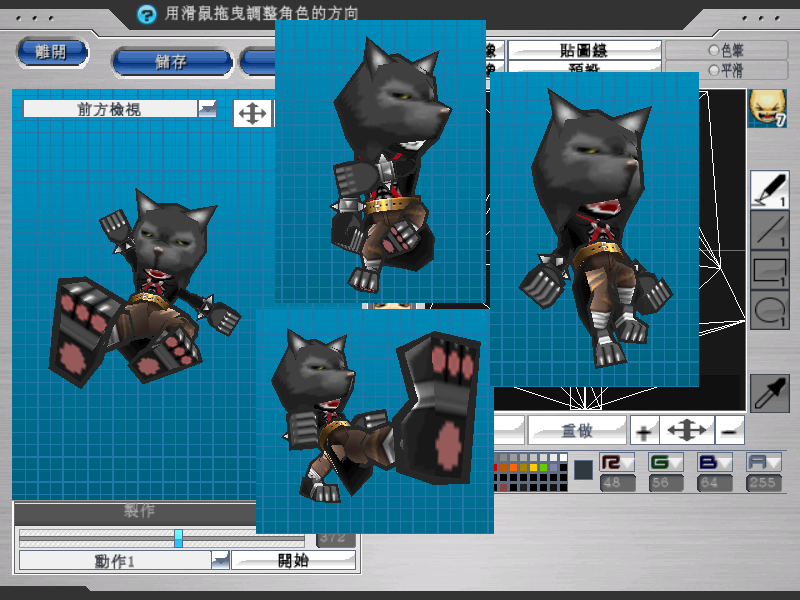The width and height of the screenshot is (800, 600).
Task: Zoom in with the plus button
Action: 643,431
